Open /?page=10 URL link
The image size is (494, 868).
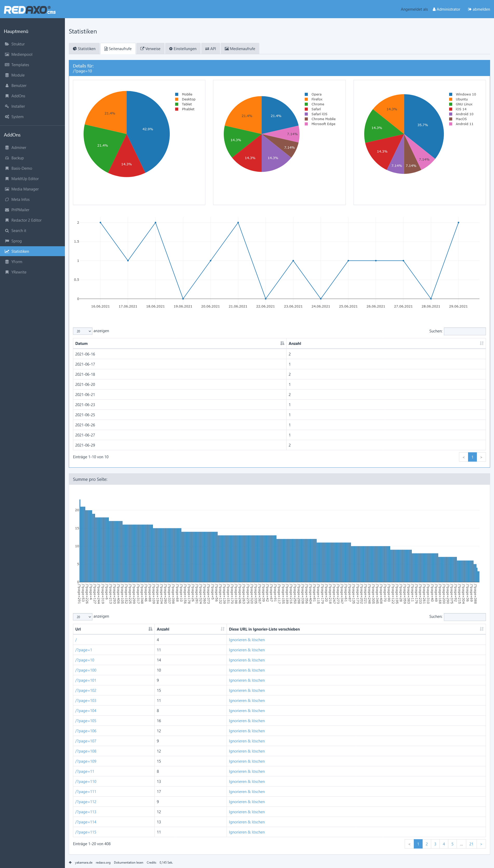click(84, 660)
